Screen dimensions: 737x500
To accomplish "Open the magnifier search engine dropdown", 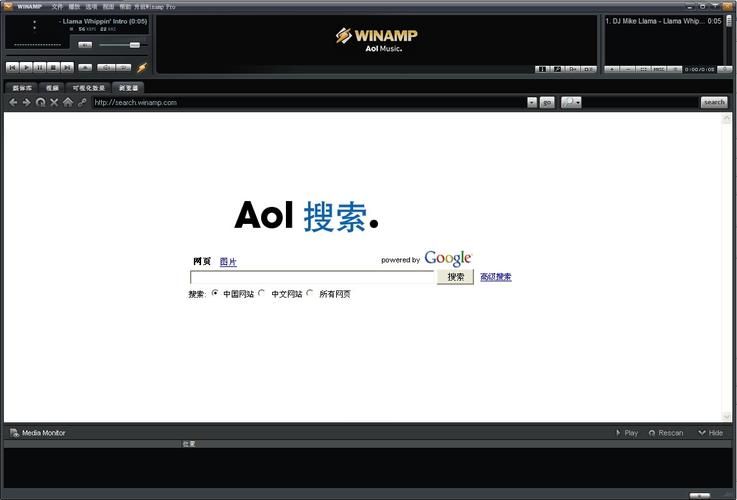I will coord(571,102).
